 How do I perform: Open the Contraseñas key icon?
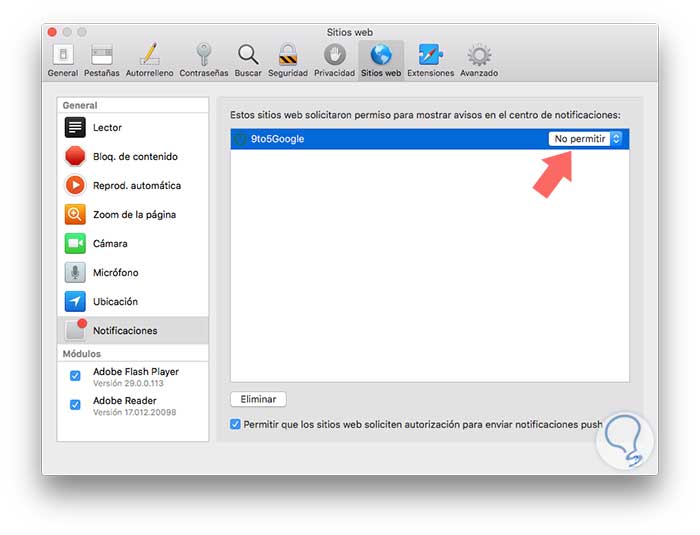coord(204,54)
